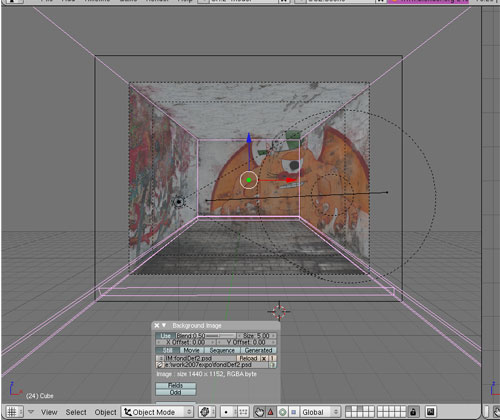The image size is (500, 420).
Task: Increase Size 5.00 with right arrow
Action: coord(273,336)
